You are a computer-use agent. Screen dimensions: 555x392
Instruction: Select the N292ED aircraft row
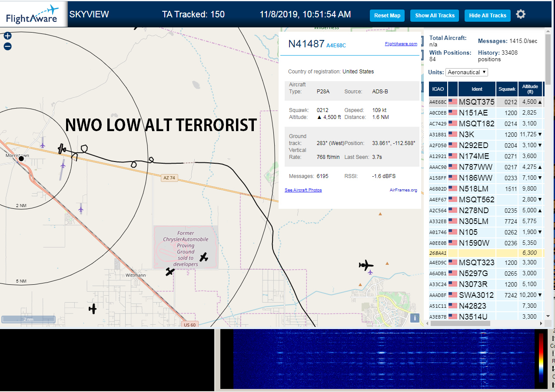[486, 145]
